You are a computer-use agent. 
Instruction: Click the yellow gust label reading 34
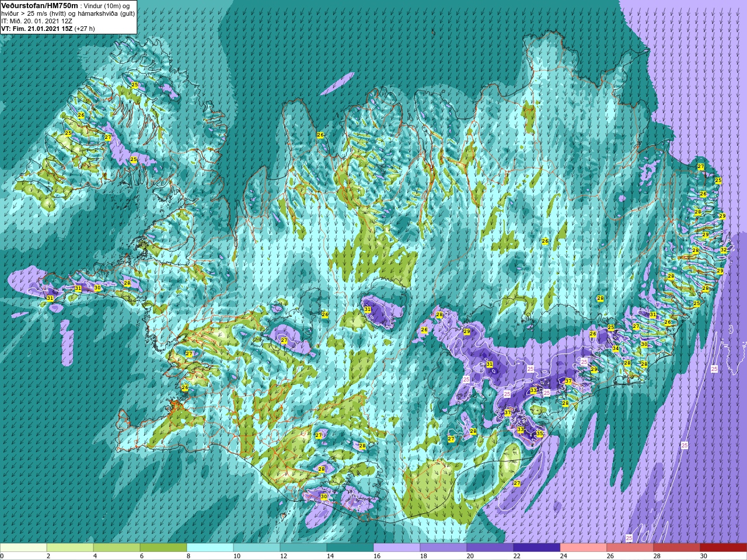coord(615,348)
